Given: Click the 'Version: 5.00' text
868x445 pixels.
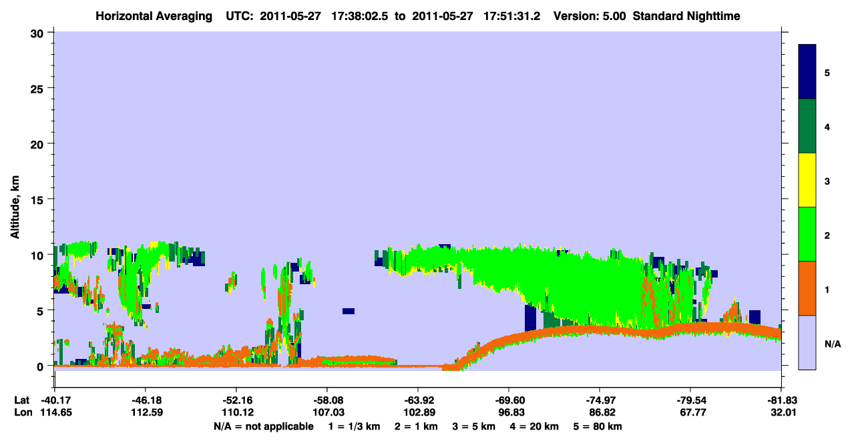Looking at the screenshot, I should click(x=589, y=15).
